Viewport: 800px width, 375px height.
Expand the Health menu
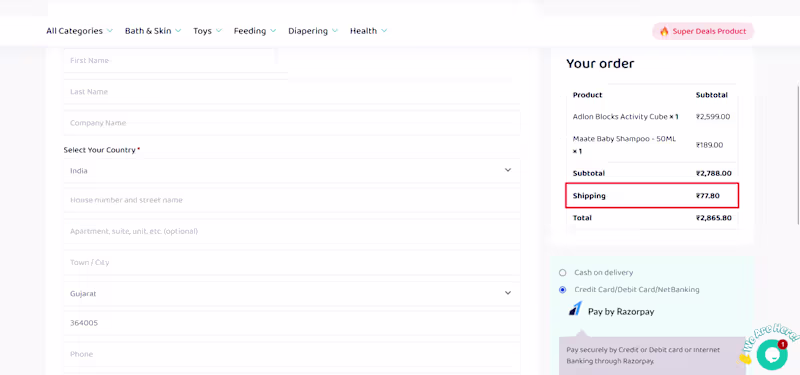368,31
